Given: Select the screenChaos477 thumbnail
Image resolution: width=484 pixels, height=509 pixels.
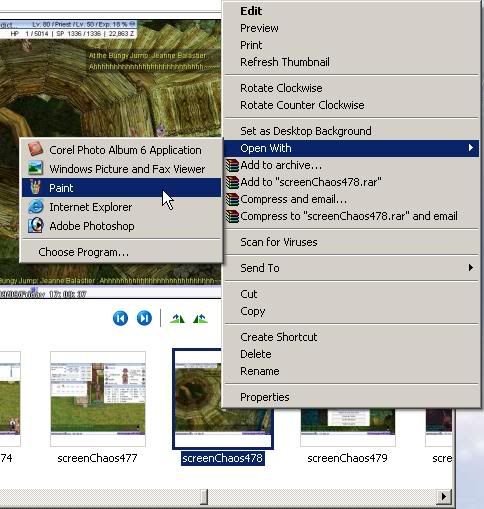Looking at the screenshot, I should (x=98, y=399).
